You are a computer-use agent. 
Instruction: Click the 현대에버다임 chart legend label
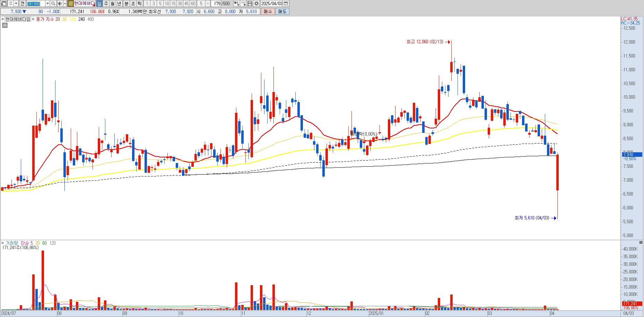(x=18, y=19)
